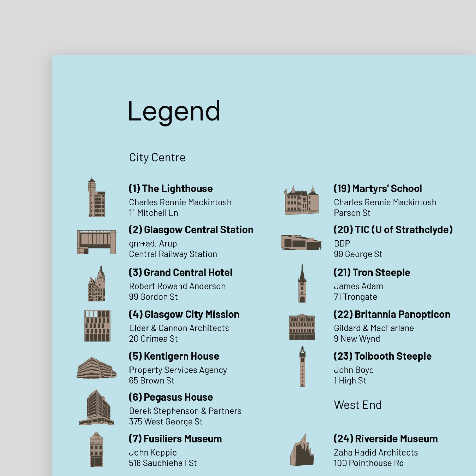Click 'Derek Stephenson & Partners' text
476x476 pixels.
tap(185, 411)
